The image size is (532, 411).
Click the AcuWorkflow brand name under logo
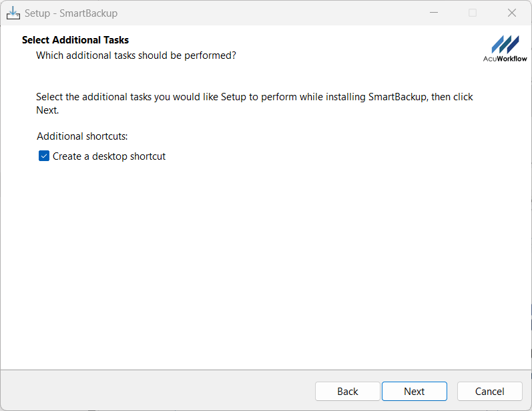505,59
